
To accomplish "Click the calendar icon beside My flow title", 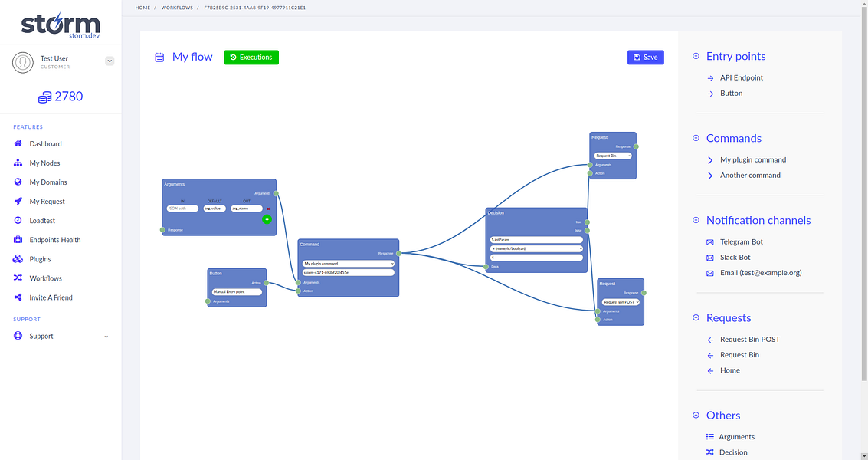I will point(159,57).
